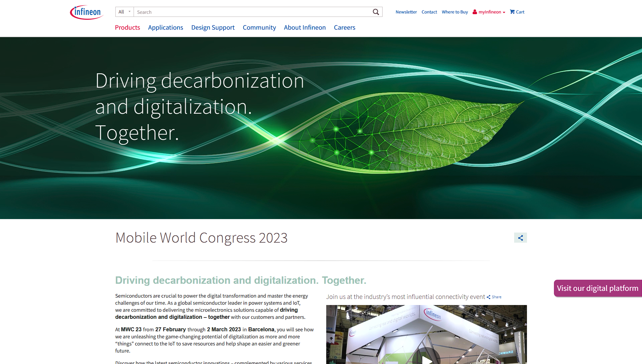This screenshot has height=364, width=642.
Task: Open the Community menu
Action: pyautogui.click(x=259, y=27)
